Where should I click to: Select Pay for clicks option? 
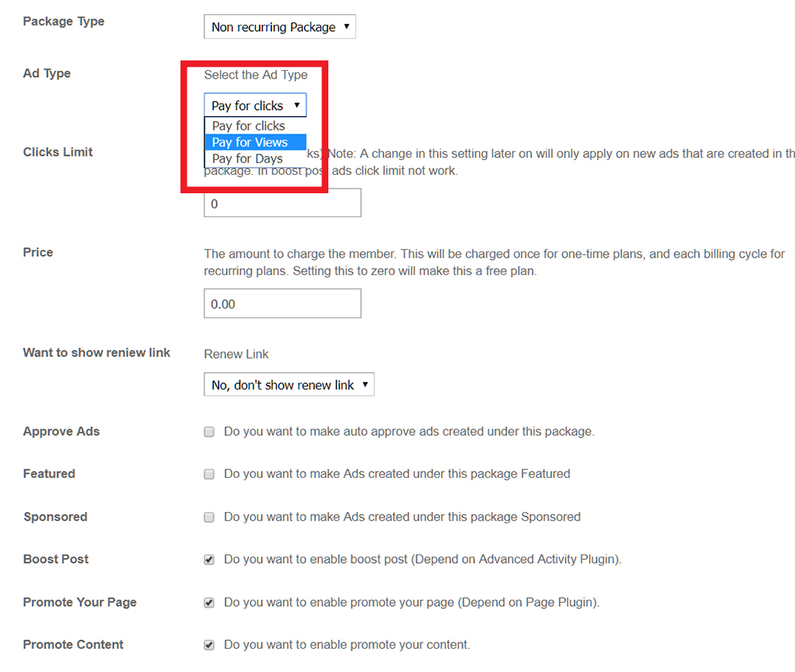[249, 126]
